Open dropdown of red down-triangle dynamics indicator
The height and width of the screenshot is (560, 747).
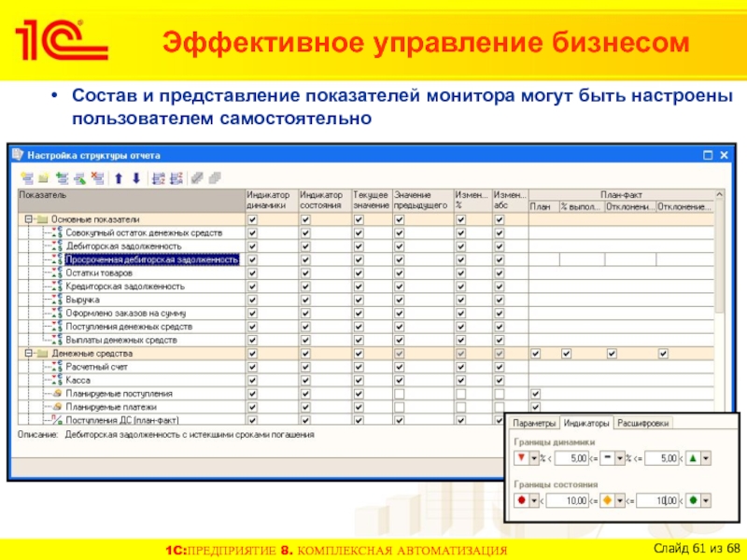click(x=534, y=458)
